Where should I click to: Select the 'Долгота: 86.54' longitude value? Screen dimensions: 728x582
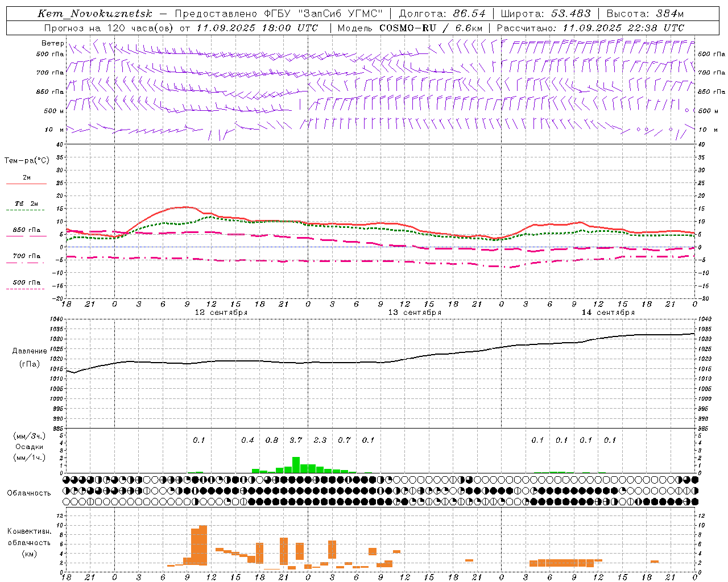pyautogui.click(x=442, y=14)
